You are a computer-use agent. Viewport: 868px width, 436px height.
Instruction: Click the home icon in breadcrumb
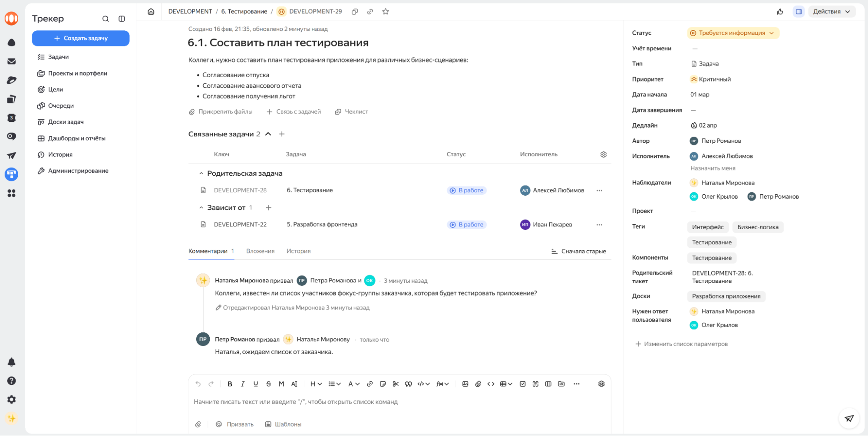pos(151,12)
